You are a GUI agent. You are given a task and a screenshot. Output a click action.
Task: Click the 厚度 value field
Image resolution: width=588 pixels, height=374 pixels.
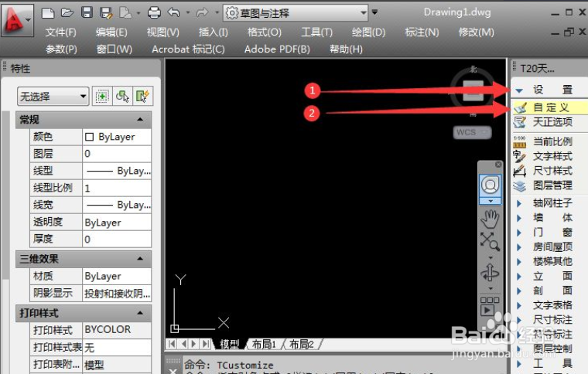(117, 239)
